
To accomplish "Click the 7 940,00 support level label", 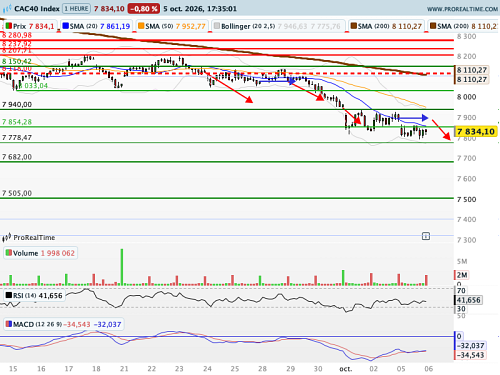I will click(17, 105).
